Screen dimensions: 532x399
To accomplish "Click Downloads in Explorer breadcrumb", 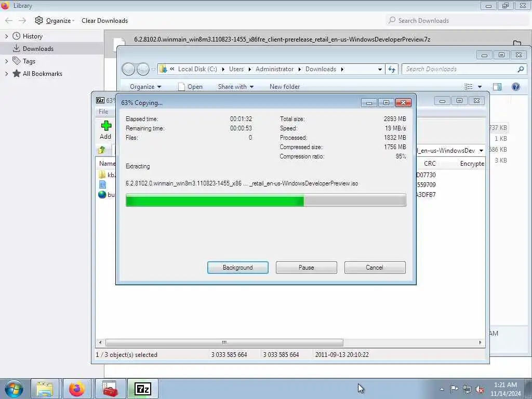I will tap(321, 69).
